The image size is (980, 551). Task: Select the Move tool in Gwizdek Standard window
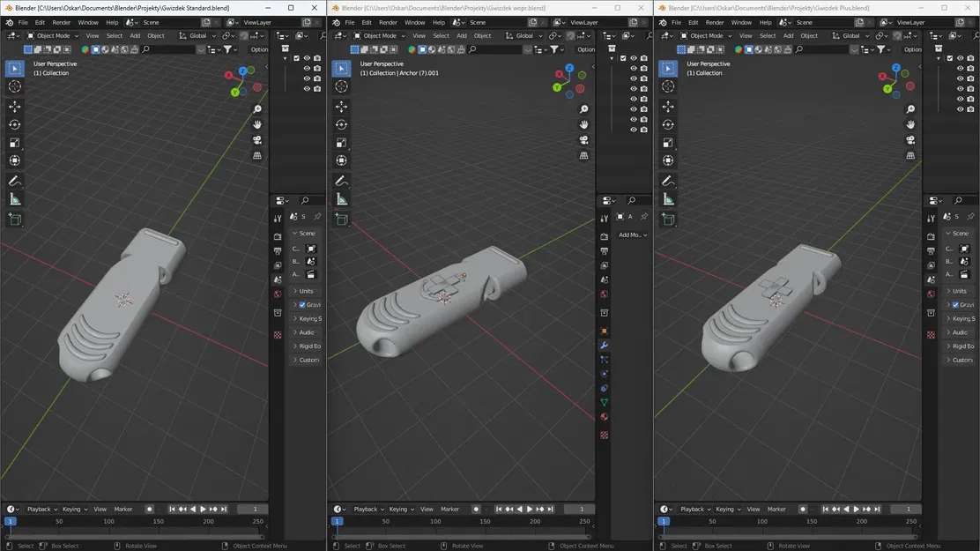click(15, 106)
